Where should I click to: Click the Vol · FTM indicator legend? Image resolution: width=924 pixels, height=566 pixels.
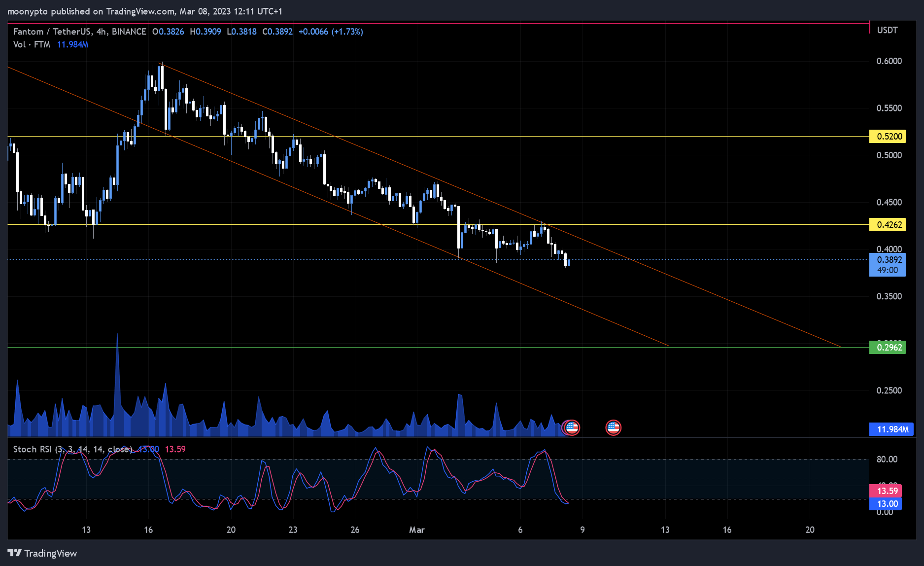(x=32, y=44)
